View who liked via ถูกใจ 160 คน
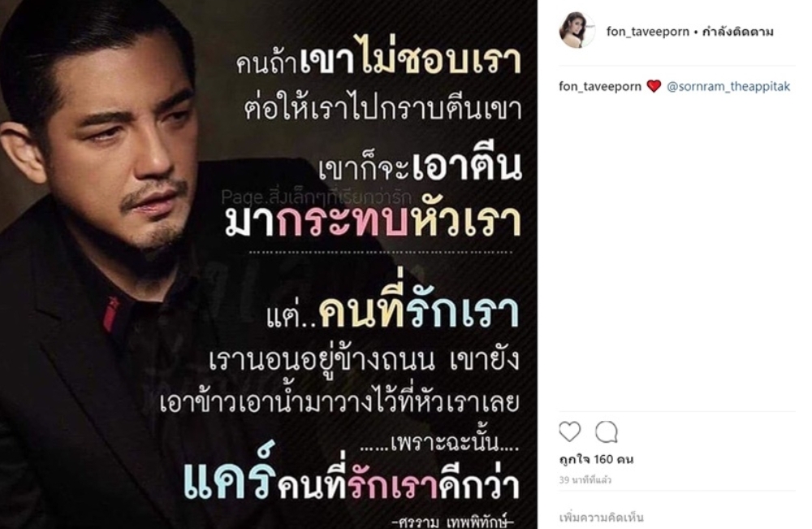This screenshot has height=529, width=812. (596, 459)
